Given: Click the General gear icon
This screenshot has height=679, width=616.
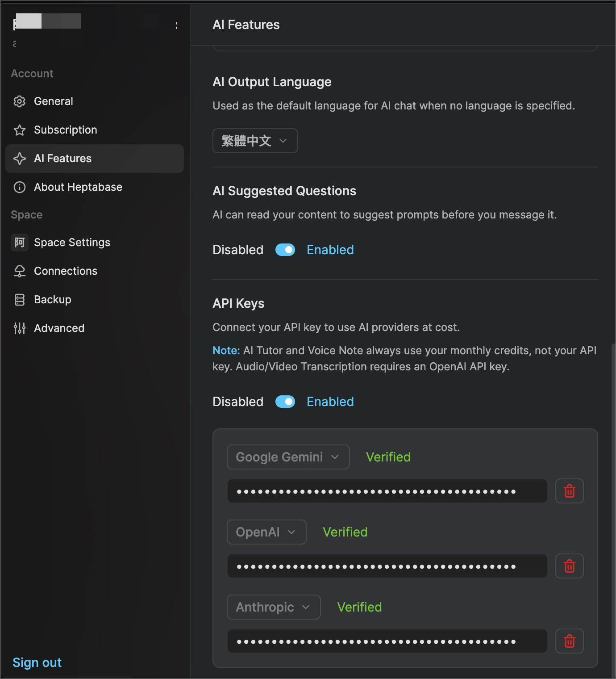Looking at the screenshot, I should point(19,101).
